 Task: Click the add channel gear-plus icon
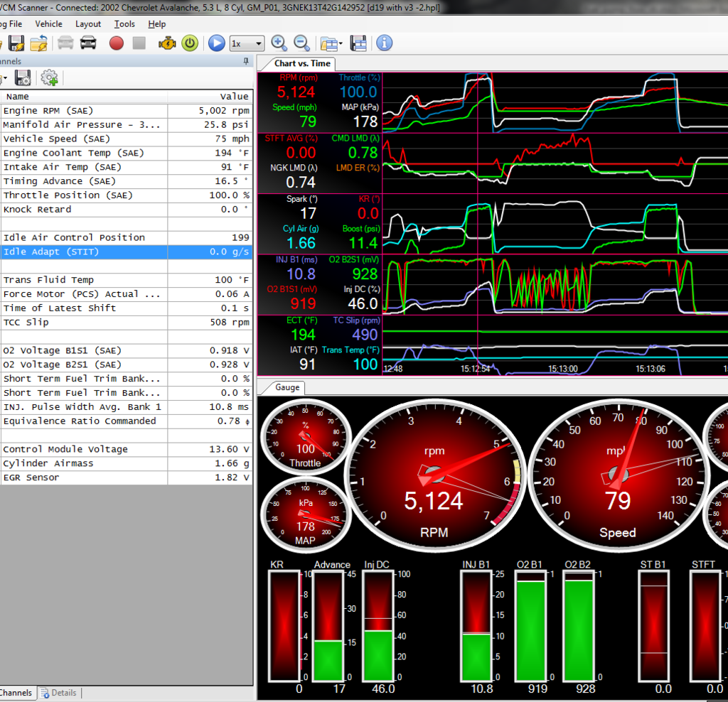pos(50,78)
